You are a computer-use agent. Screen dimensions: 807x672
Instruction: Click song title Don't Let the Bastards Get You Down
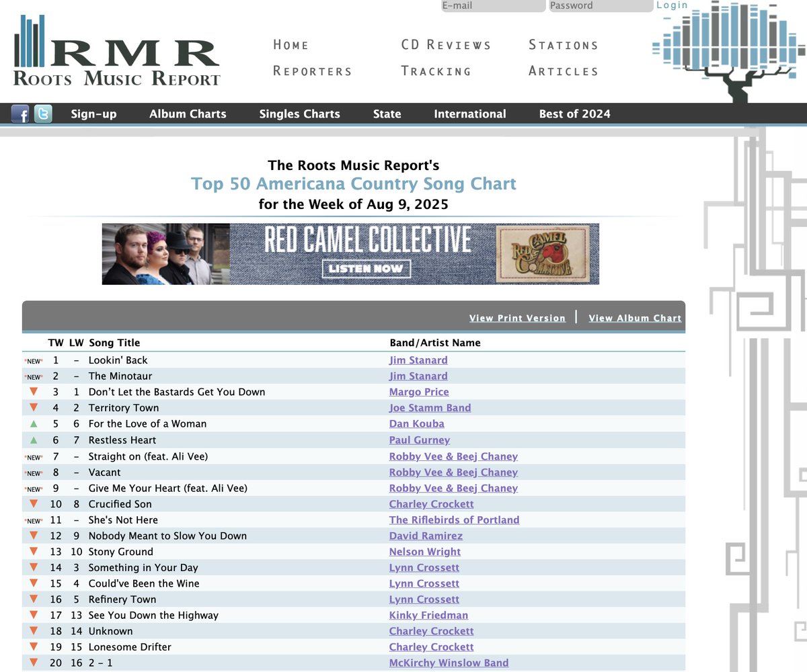177,392
